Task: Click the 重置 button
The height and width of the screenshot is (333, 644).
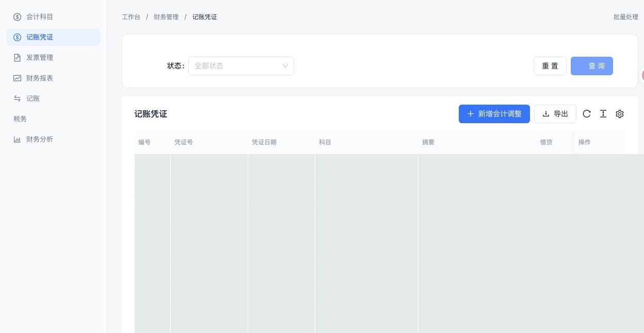Action: tap(550, 66)
